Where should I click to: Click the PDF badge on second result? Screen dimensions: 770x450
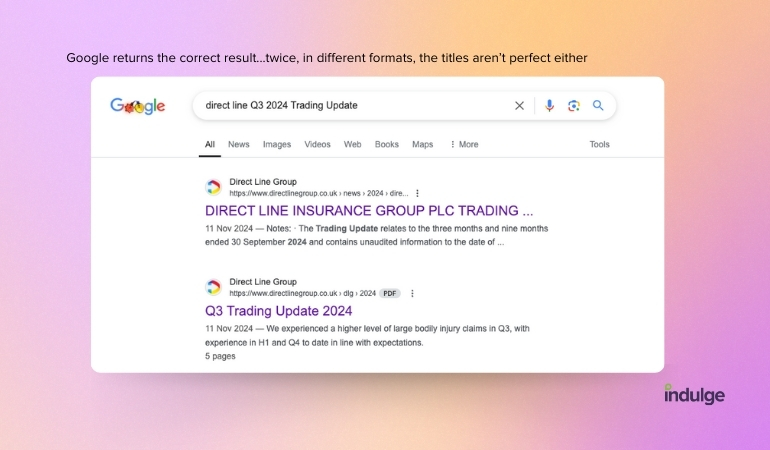[389, 293]
